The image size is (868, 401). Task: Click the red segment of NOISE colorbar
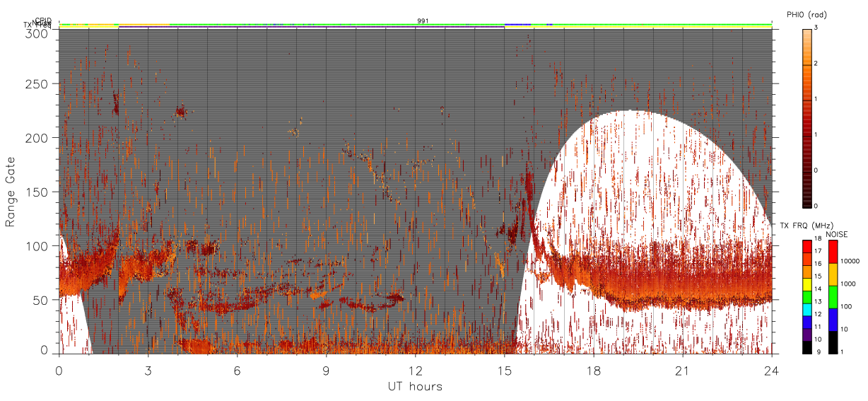click(x=833, y=252)
